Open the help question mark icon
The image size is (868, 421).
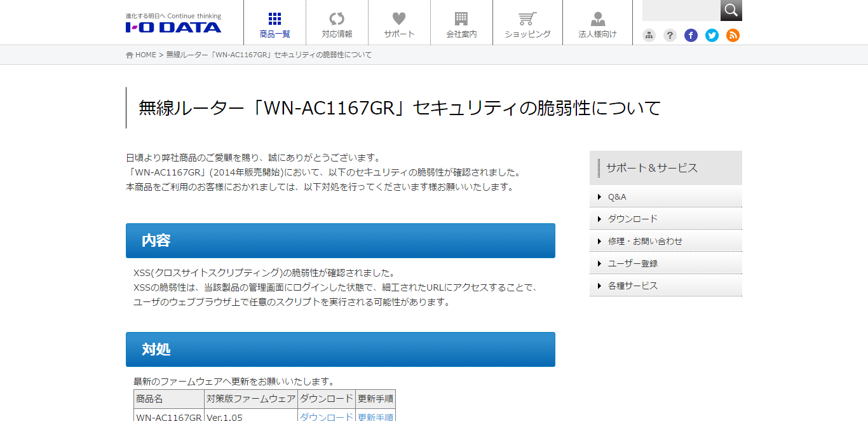point(670,35)
